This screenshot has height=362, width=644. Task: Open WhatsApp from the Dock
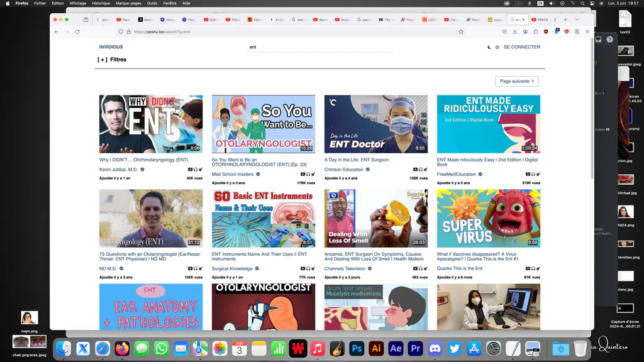(x=161, y=348)
